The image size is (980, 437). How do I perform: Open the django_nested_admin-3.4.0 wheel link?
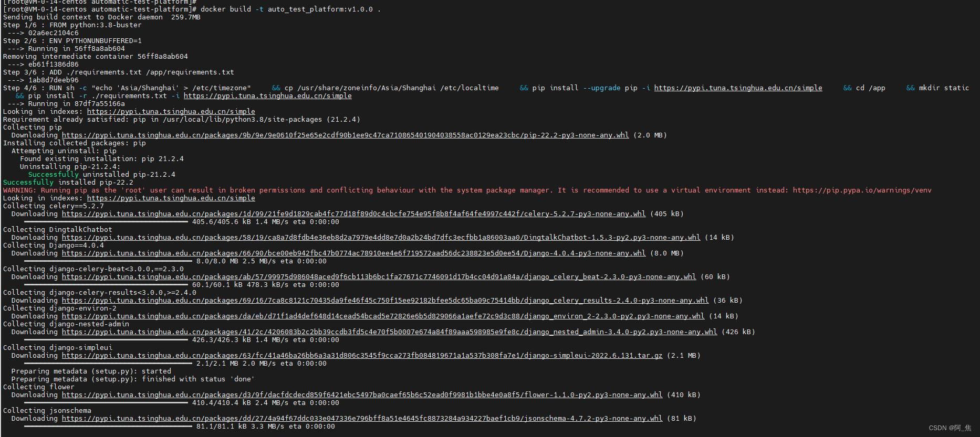tap(389, 332)
